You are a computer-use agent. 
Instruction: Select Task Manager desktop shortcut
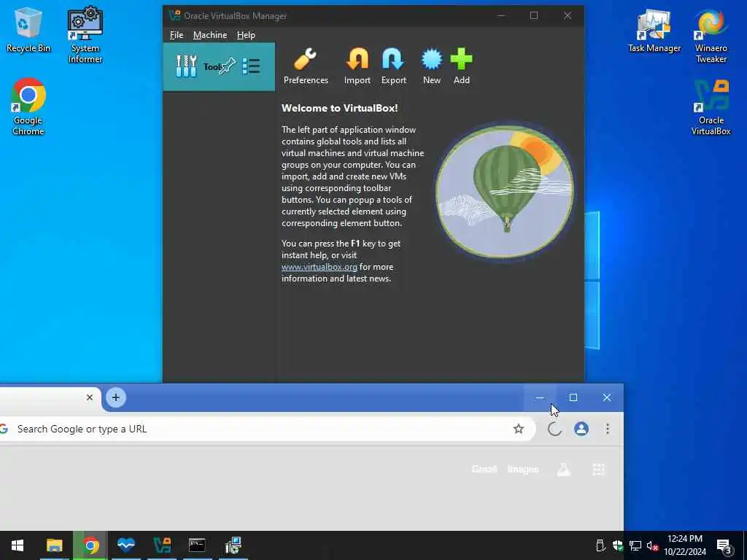click(654, 31)
